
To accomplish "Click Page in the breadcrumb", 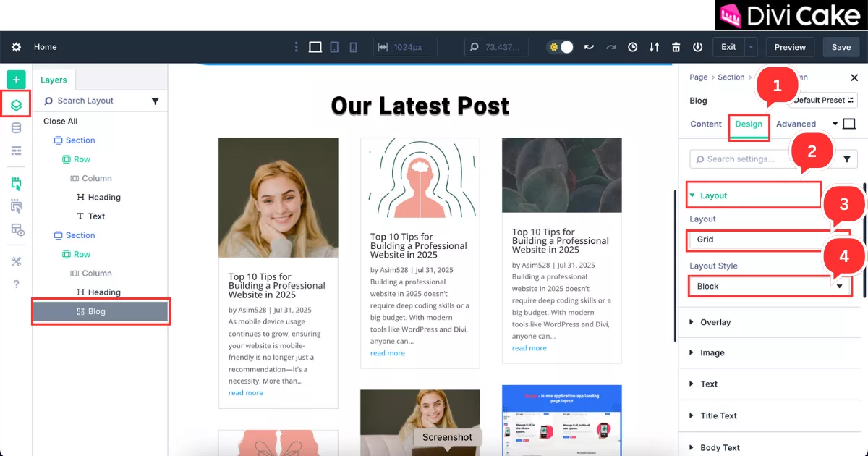I will [698, 77].
